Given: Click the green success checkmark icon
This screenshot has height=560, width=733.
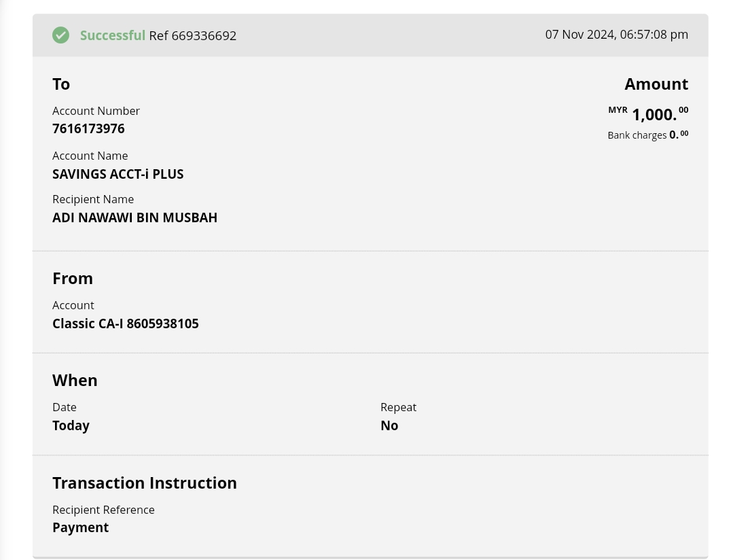Looking at the screenshot, I should [61, 35].
